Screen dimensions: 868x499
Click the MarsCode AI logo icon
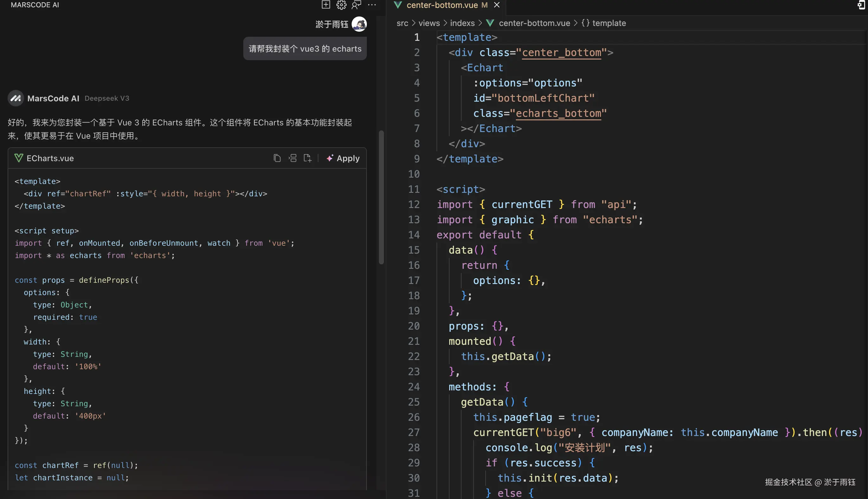point(16,98)
